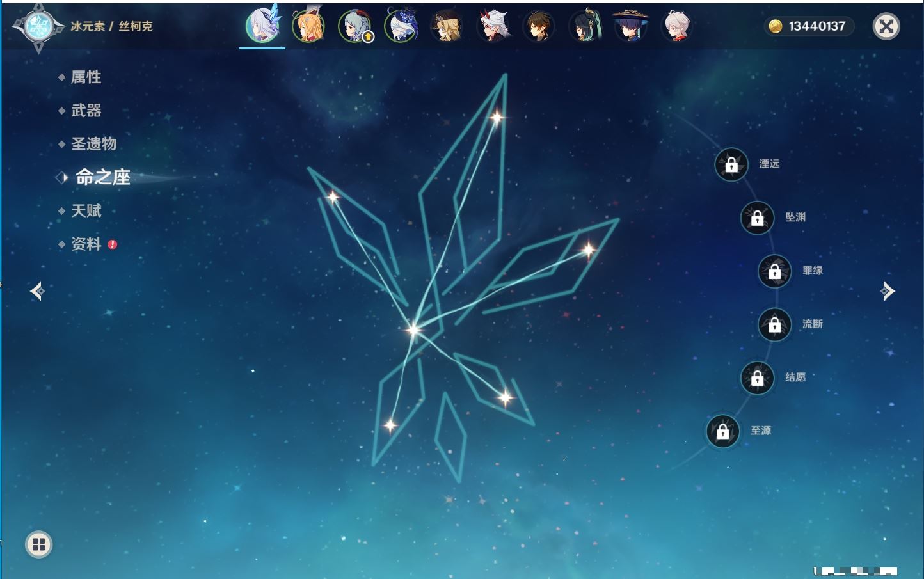Open the locked 至源 constellation node
The width and height of the screenshot is (924, 579).
722,432
